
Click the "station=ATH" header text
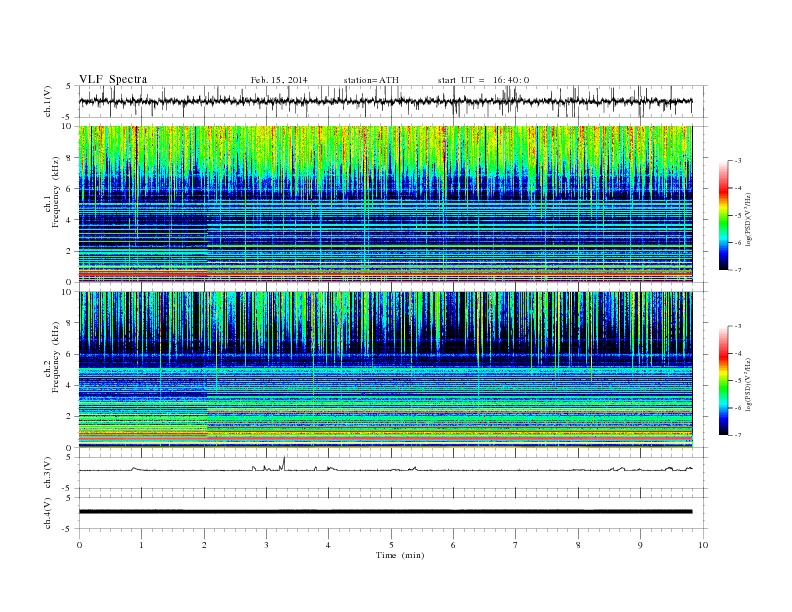pos(371,80)
